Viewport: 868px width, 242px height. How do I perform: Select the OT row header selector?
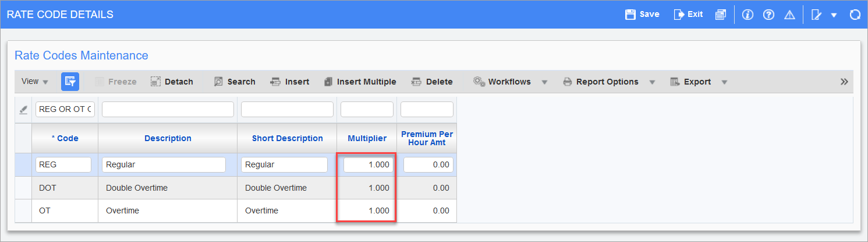point(23,211)
